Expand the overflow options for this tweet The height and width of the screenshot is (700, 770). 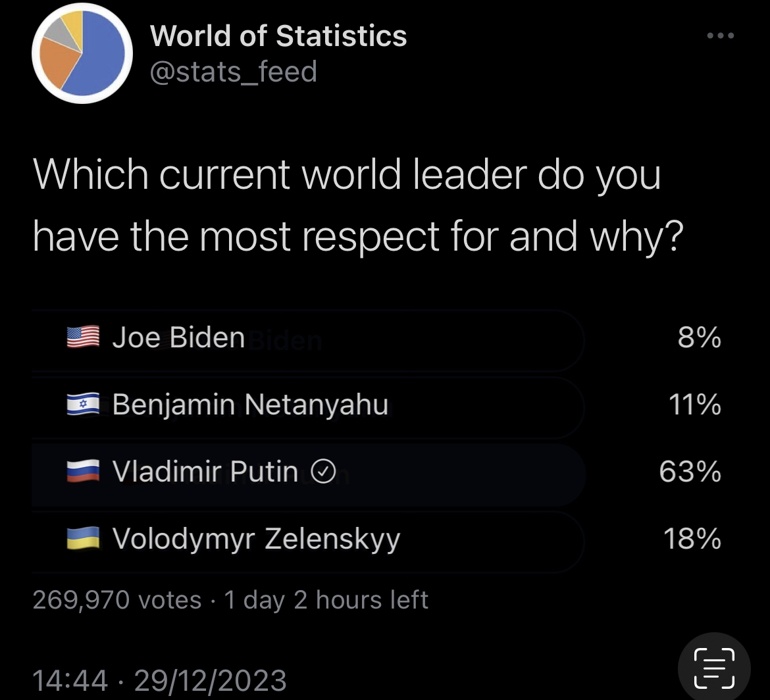click(x=721, y=36)
